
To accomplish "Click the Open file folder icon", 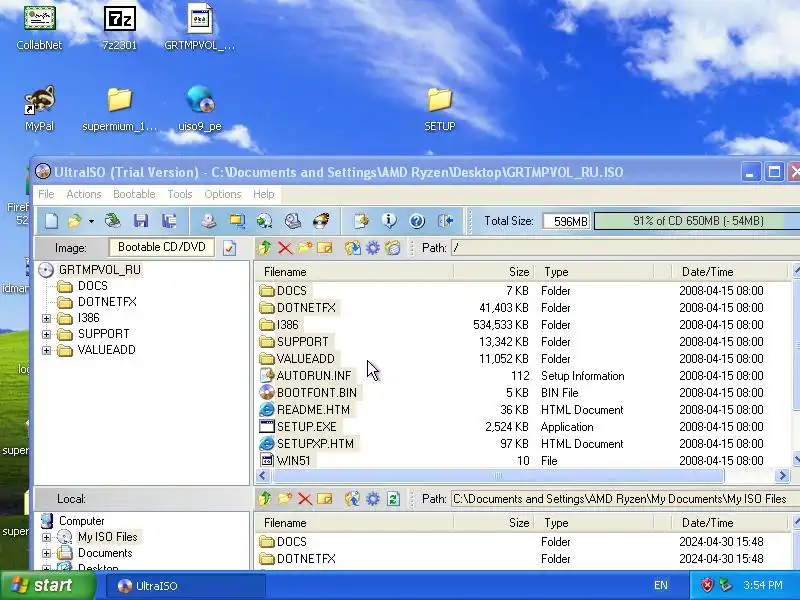I will point(74,221).
